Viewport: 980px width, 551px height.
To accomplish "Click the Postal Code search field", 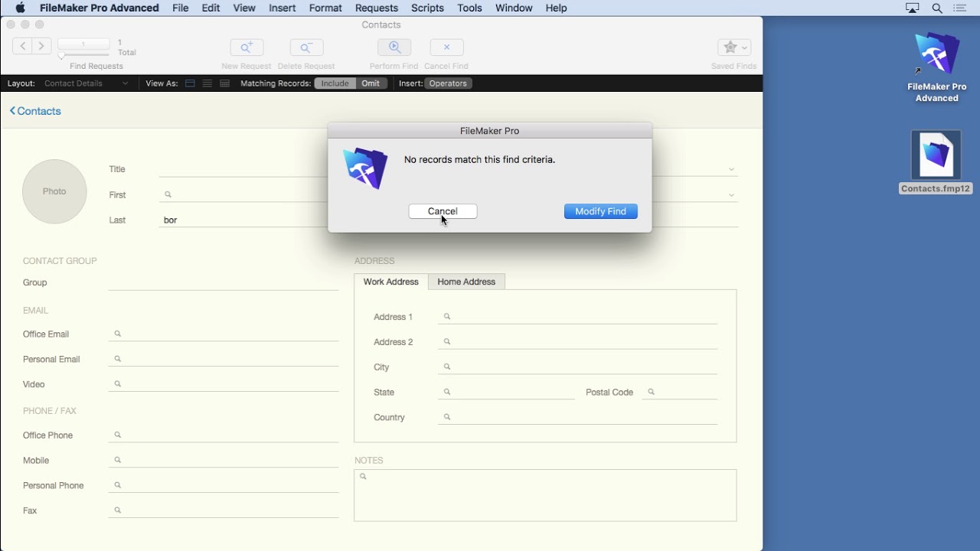I will pos(680,392).
